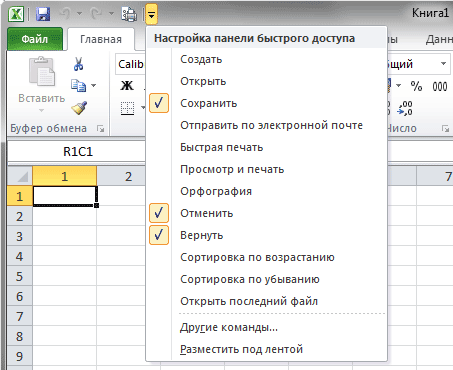
Task: Open the Файл backstage button
Action: (x=35, y=39)
